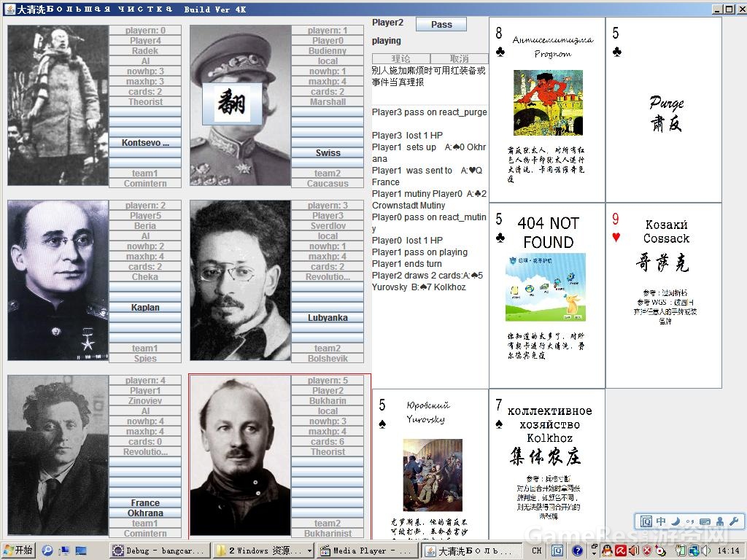Click the 'Marshall' role label

pos(328,101)
